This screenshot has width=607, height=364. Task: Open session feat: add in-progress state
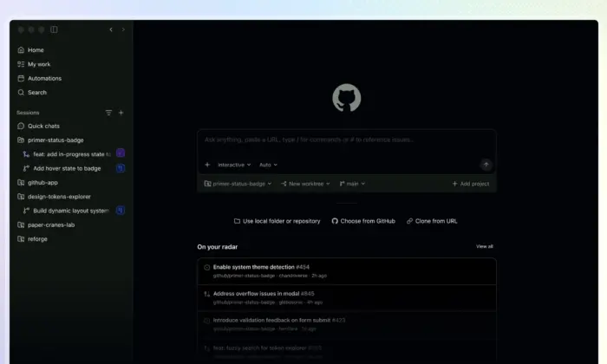coord(71,154)
